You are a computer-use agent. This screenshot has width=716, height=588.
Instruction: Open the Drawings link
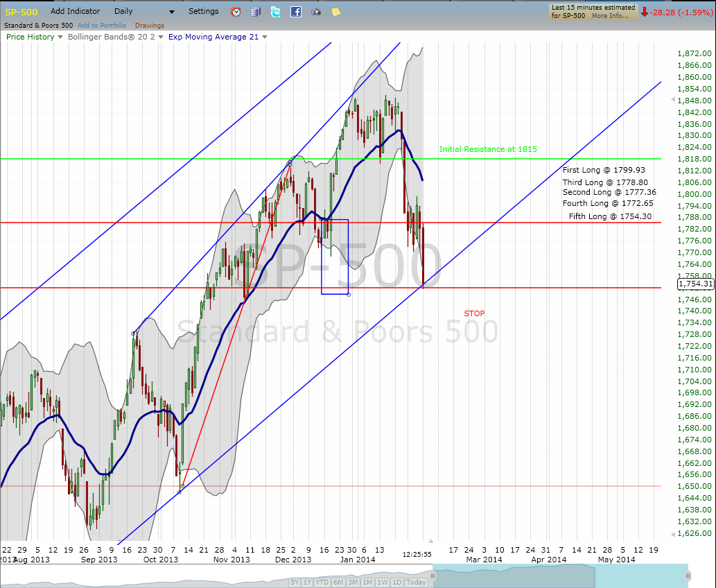click(x=149, y=26)
